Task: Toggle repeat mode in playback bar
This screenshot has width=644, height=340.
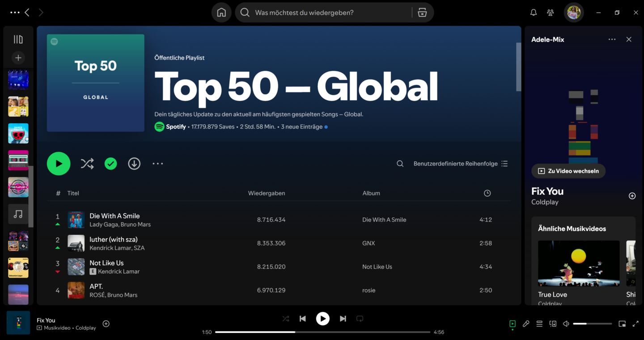Action: coord(360,319)
